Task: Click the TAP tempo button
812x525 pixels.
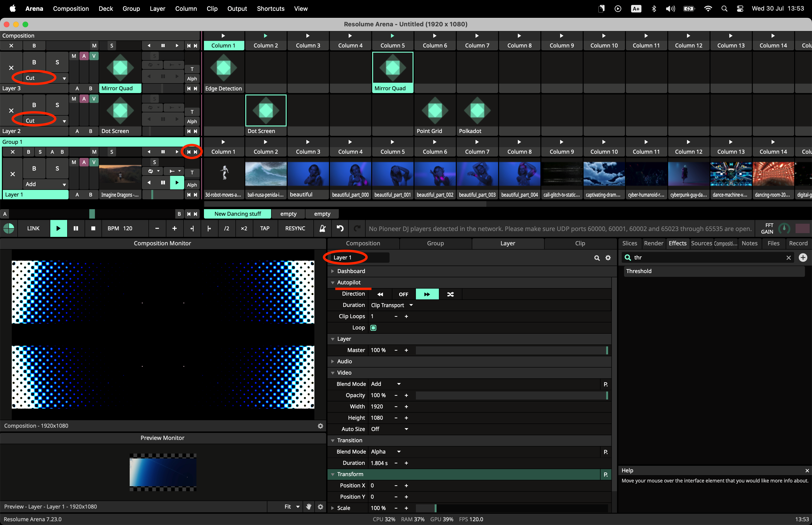Action: pyautogui.click(x=264, y=228)
